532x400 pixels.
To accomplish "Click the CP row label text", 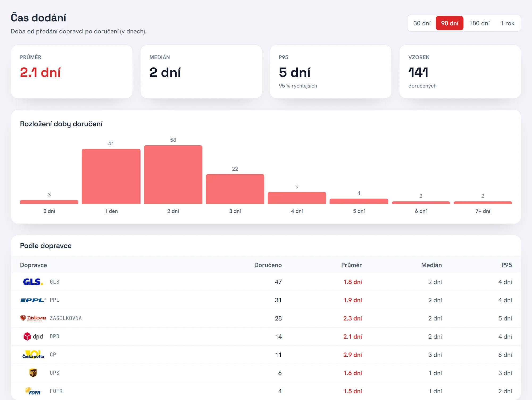I will click(53, 355).
